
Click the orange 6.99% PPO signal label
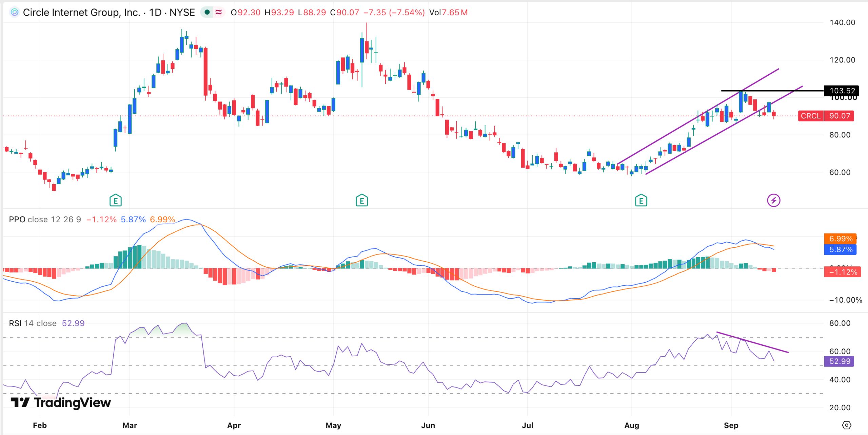point(840,239)
